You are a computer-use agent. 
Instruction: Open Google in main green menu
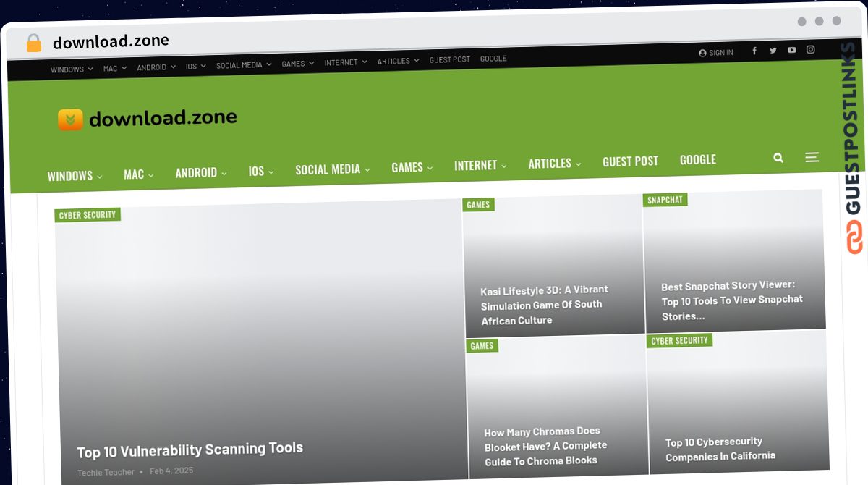coord(698,159)
